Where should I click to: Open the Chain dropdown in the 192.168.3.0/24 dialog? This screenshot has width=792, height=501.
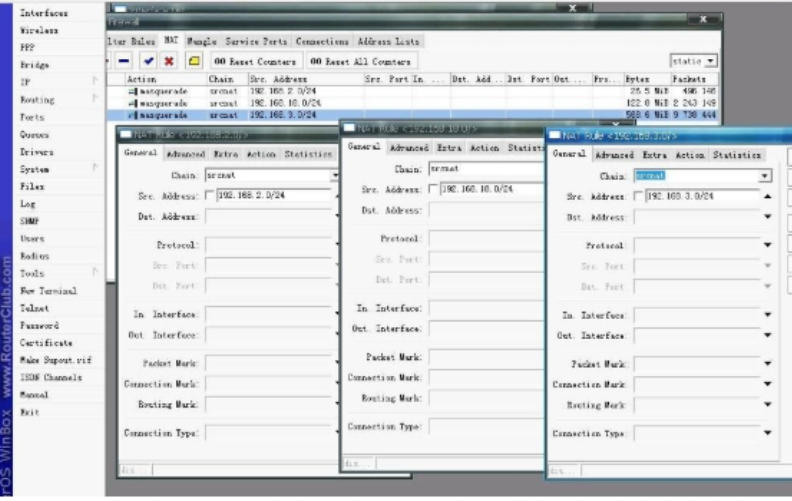coord(765,176)
